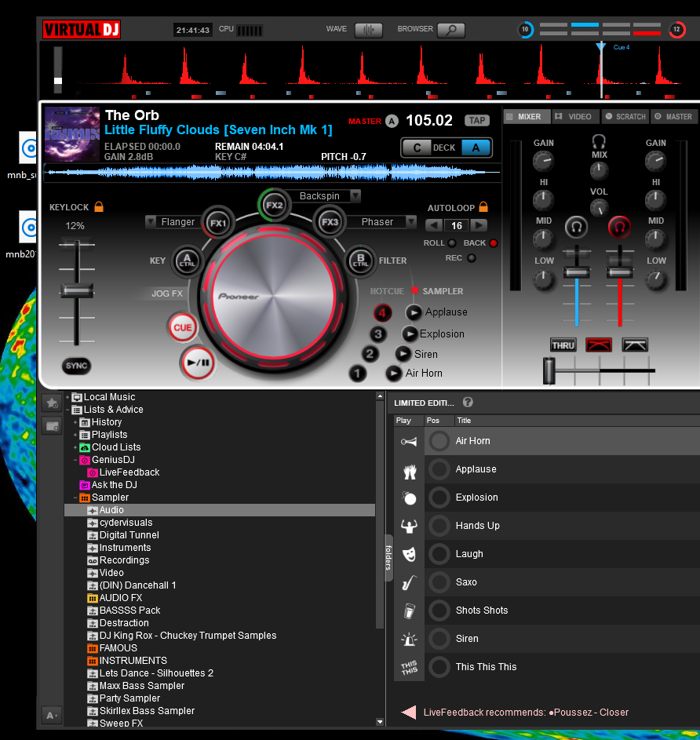Toggle the REC sampler record indicator
The height and width of the screenshot is (740, 700).
coord(471,258)
